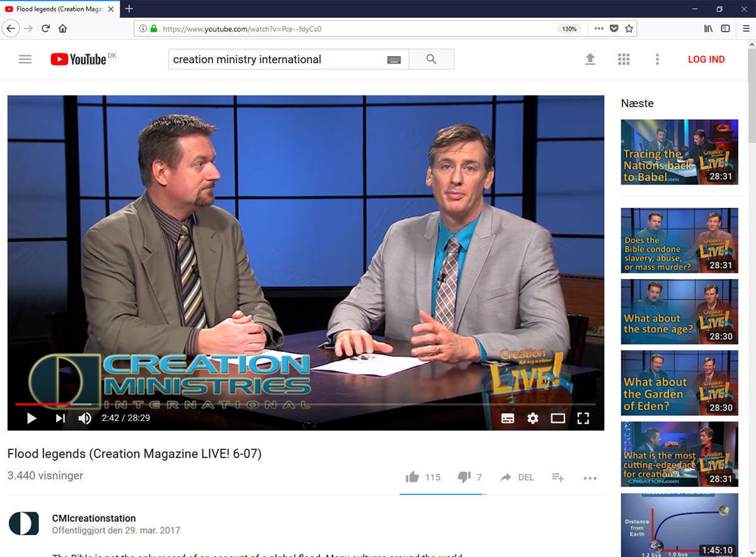This screenshot has width=756, height=557.
Task: Show site security padlock info
Action: 153,29
